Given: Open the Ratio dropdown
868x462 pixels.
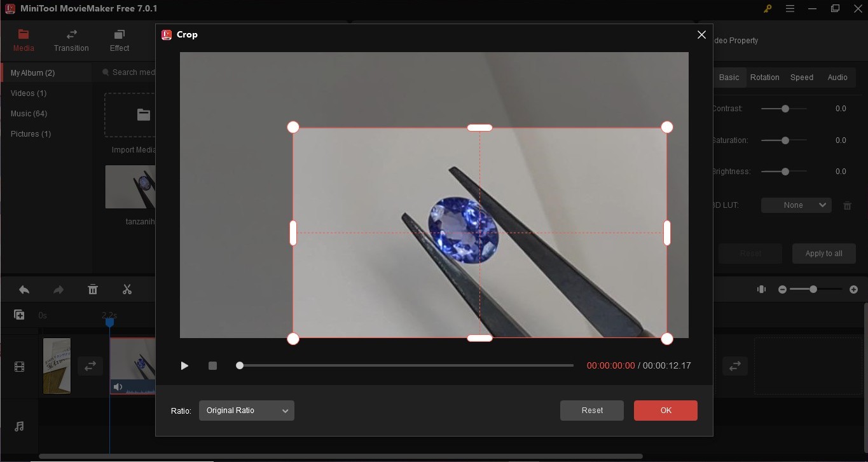Looking at the screenshot, I should click(246, 411).
